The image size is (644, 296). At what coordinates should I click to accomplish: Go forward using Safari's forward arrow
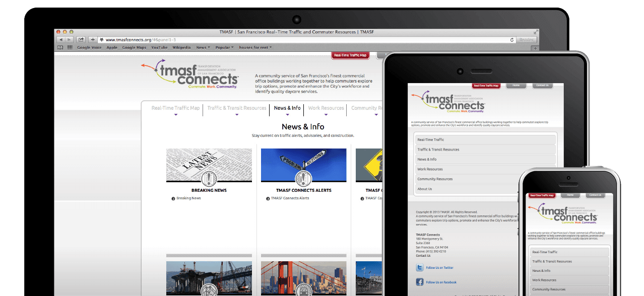pyautogui.click(x=68, y=40)
